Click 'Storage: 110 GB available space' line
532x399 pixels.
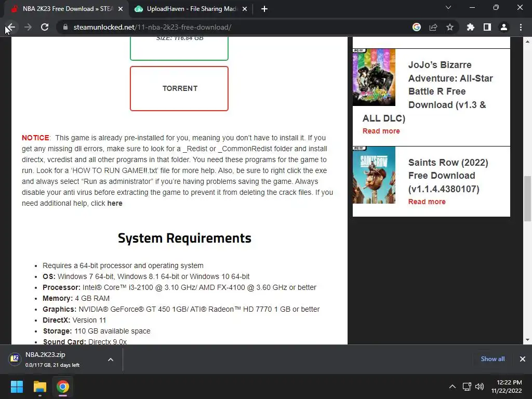pyautogui.click(x=96, y=331)
